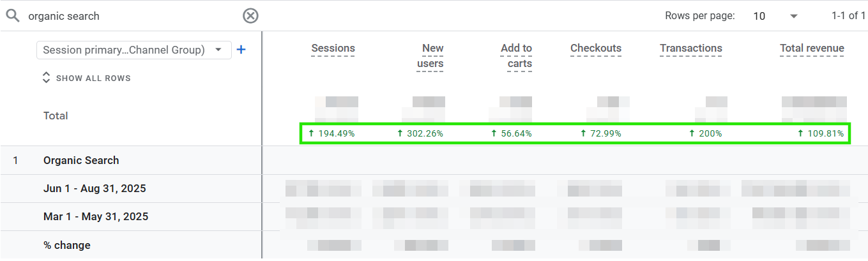The height and width of the screenshot is (261, 868).
Task: Click the Sessions 194.49% increase value
Action: coord(331,134)
